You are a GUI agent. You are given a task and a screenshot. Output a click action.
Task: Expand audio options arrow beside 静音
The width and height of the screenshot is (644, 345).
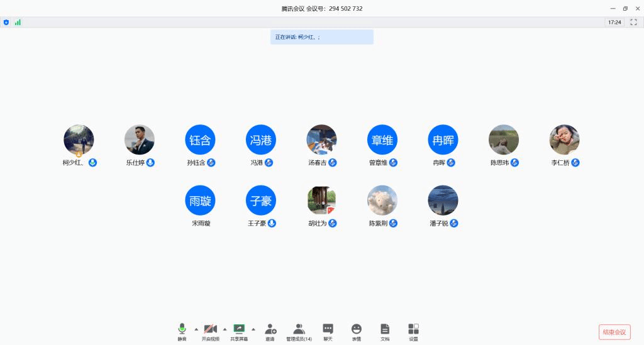click(196, 329)
